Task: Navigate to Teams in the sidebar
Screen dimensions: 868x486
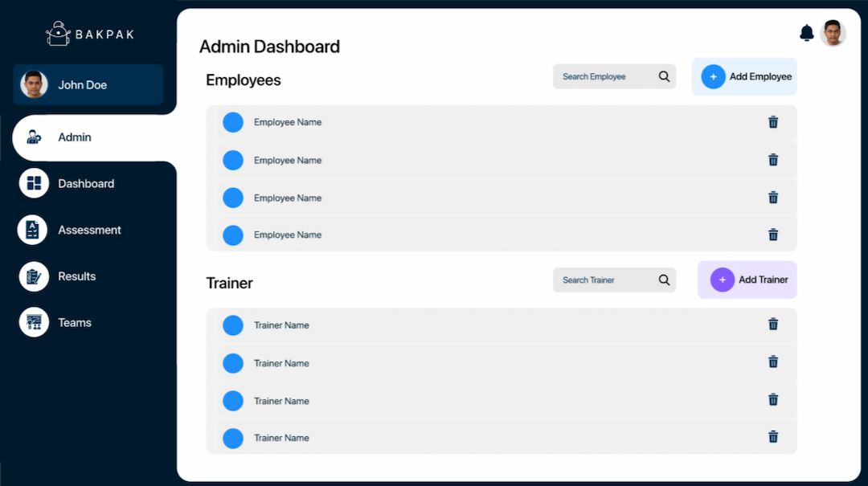Action: click(x=74, y=323)
